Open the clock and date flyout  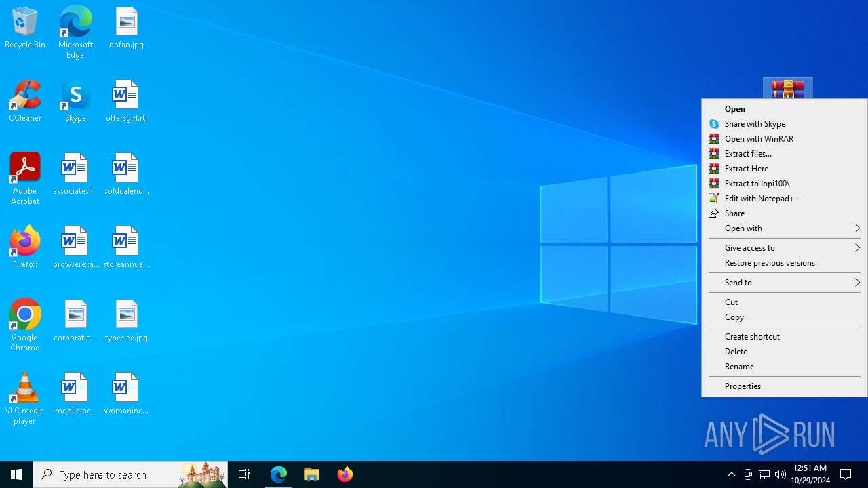point(810,474)
